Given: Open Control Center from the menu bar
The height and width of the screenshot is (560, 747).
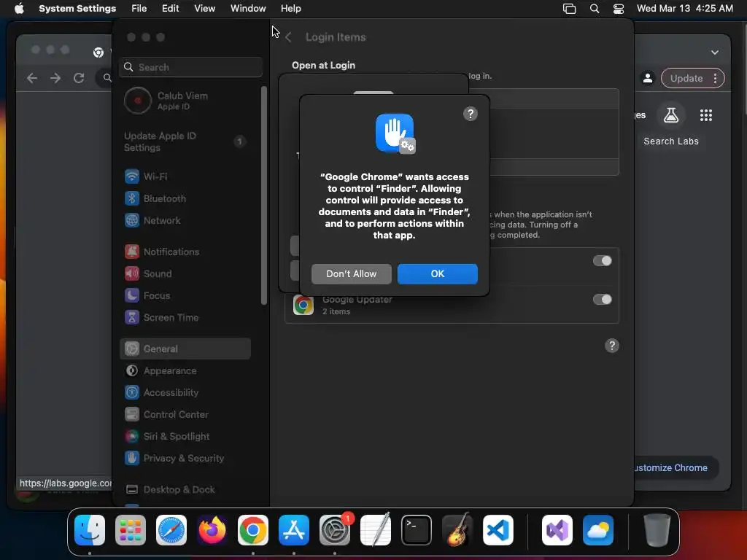Looking at the screenshot, I should point(619,9).
